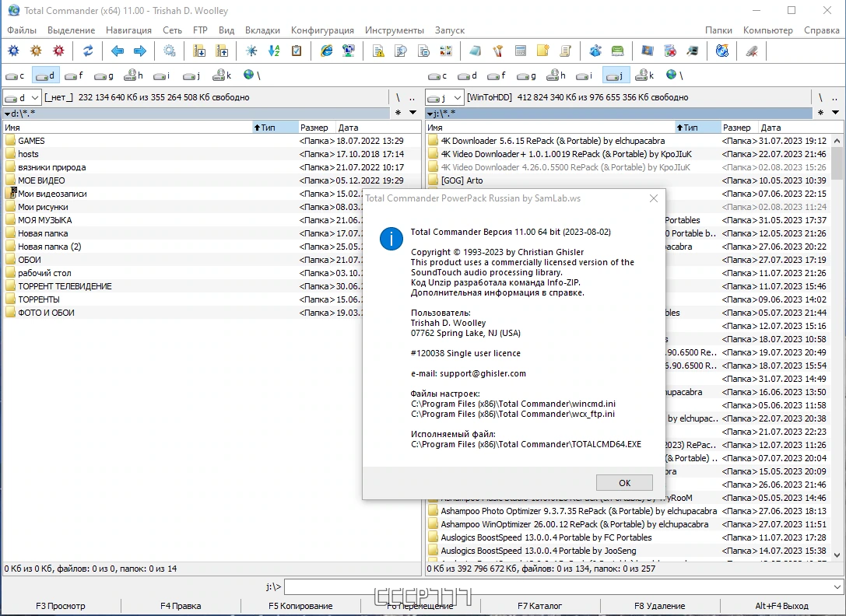
Task: Open the notepad toolbar icon
Action: [x=476, y=51]
